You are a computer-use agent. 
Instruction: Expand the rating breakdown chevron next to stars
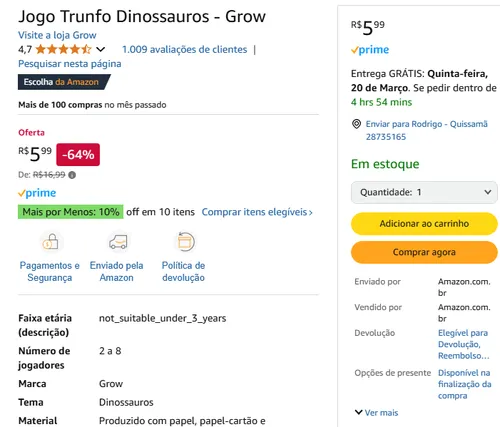coord(100,50)
